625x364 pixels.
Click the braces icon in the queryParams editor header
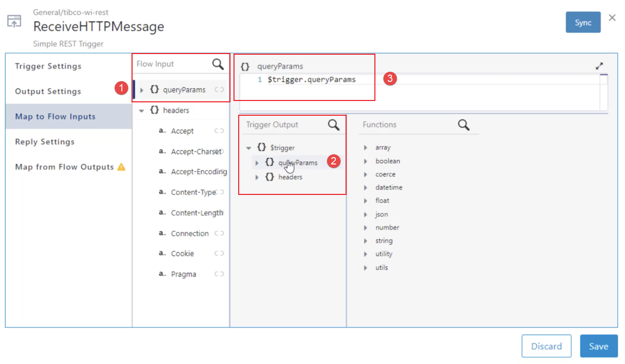[x=245, y=66]
